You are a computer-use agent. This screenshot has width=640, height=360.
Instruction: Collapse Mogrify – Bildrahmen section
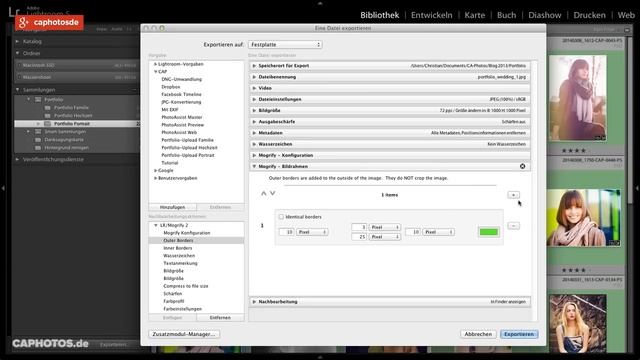[x=254, y=167]
